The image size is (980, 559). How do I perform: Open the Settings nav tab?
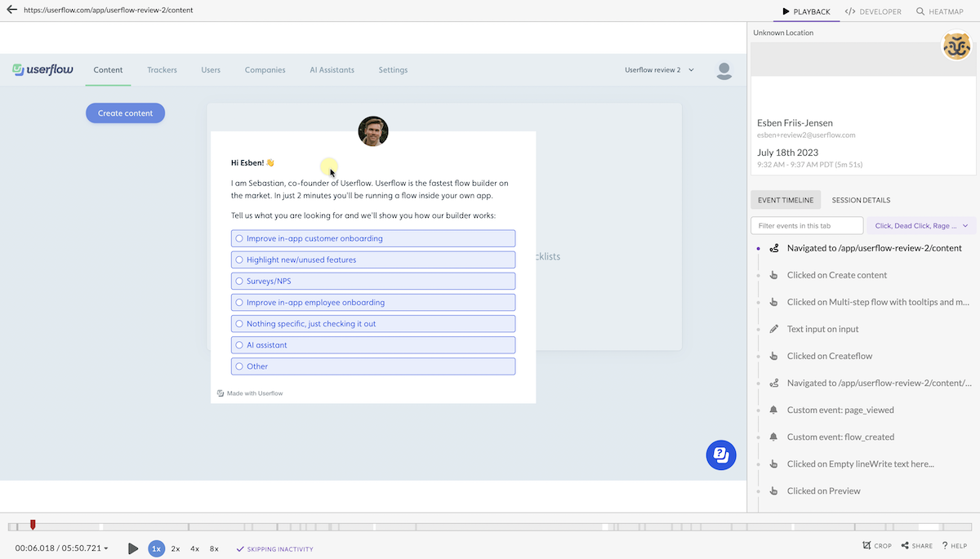tap(393, 70)
